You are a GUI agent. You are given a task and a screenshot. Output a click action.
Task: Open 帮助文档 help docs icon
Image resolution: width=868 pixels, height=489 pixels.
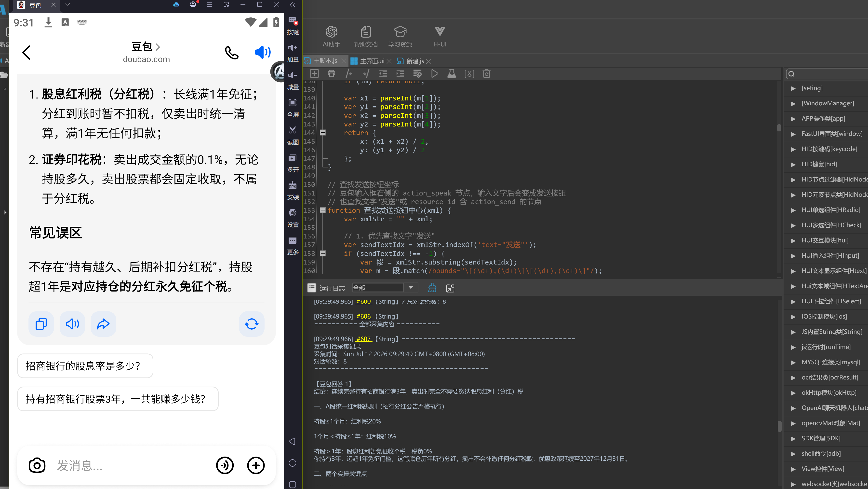coord(366,36)
